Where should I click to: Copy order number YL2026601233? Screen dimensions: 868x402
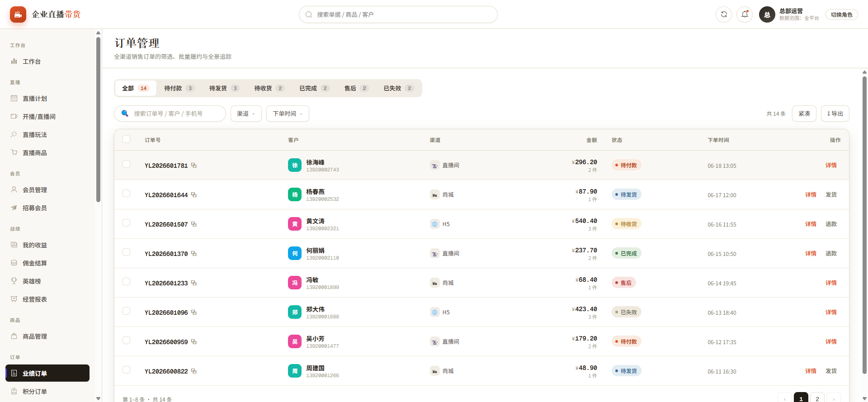click(194, 283)
